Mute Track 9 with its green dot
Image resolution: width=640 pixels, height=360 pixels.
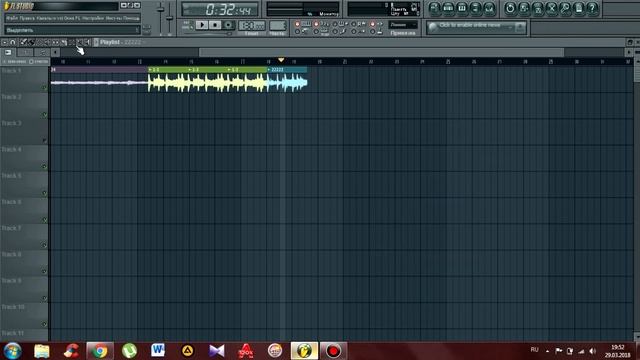(x=44, y=298)
